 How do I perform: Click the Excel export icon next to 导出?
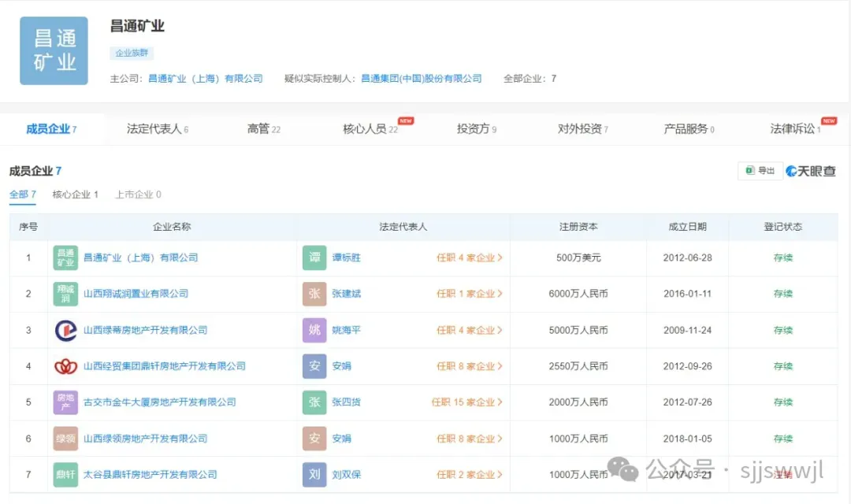tap(750, 170)
